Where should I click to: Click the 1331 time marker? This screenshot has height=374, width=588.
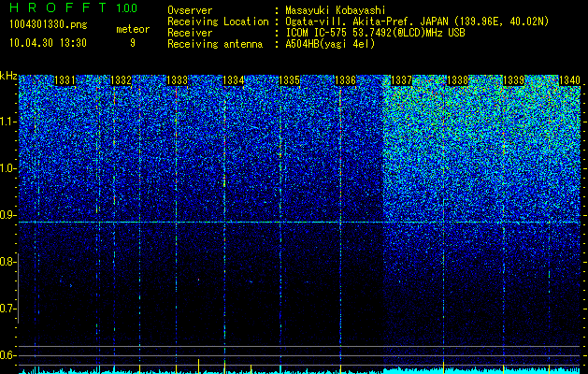click(65, 80)
